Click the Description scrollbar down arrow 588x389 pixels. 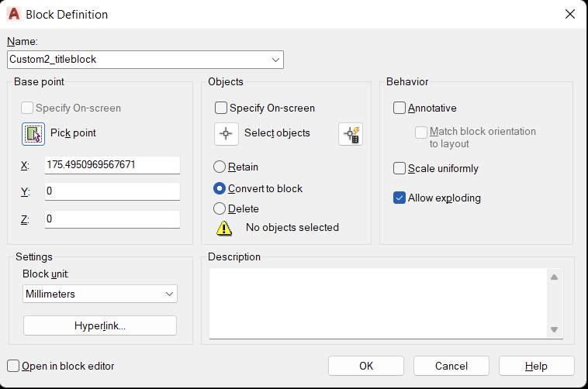pyautogui.click(x=554, y=330)
